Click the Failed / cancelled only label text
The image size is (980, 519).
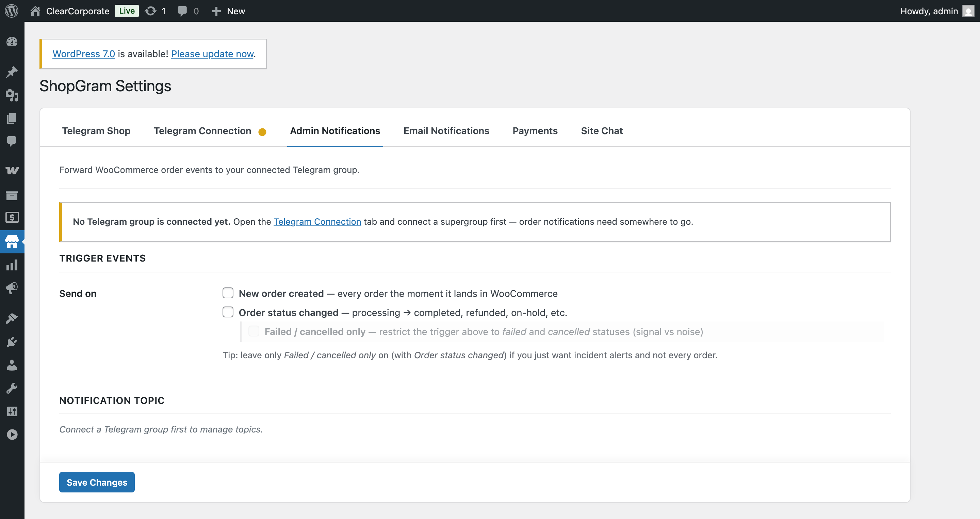(315, 332)
